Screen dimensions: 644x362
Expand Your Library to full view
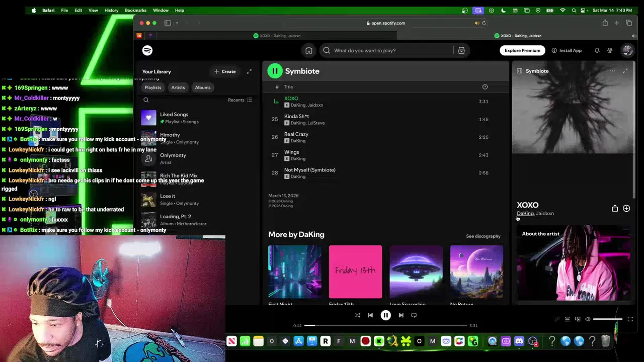[249, 71]
